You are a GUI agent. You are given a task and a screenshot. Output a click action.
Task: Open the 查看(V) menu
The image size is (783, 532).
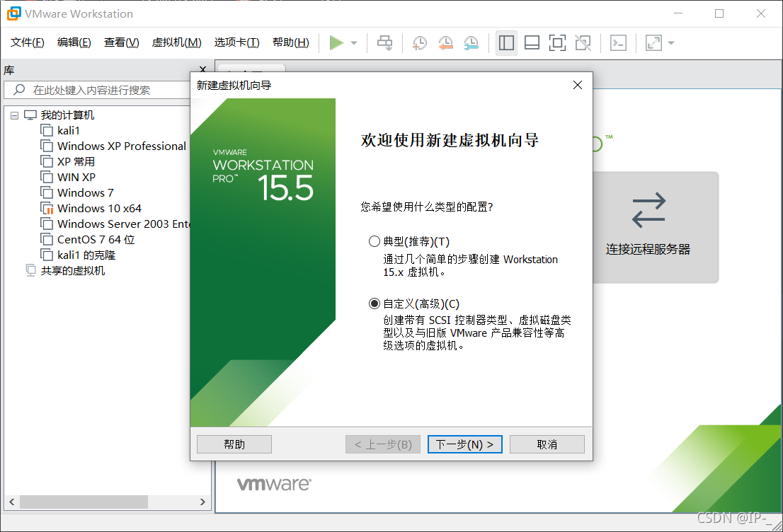click(x=121, y=42)
